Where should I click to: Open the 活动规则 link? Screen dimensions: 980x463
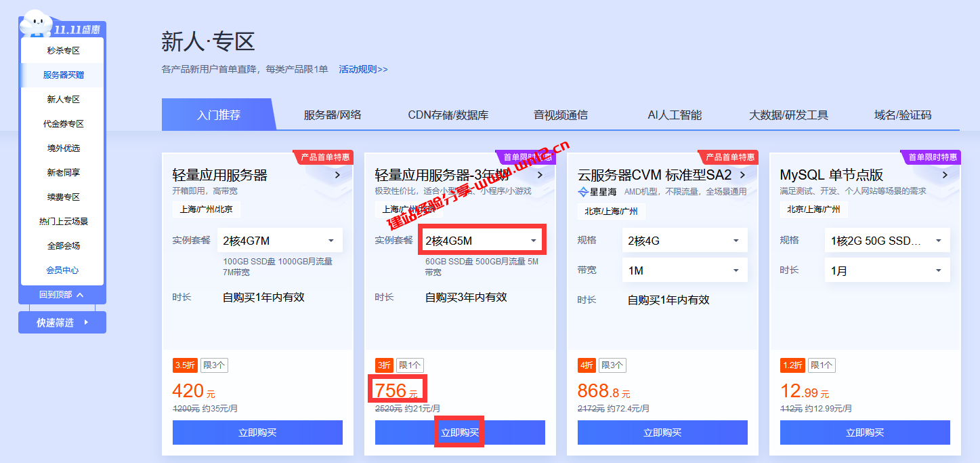(x=362, y=68)
